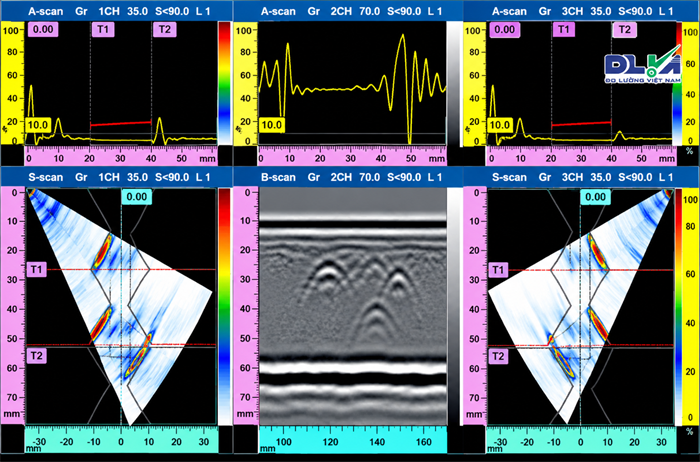
Task: Click the T2 cursor label in 1CH A-scan
Action: click(164, 30)
